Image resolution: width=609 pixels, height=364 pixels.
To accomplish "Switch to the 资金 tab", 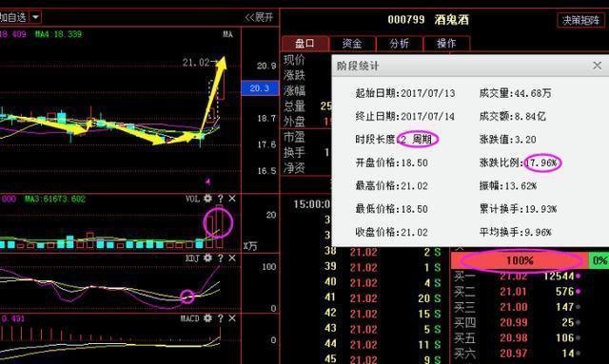I will 352,43.
